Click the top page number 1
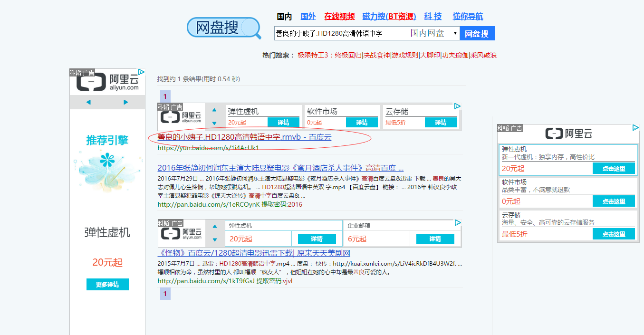 165,96
